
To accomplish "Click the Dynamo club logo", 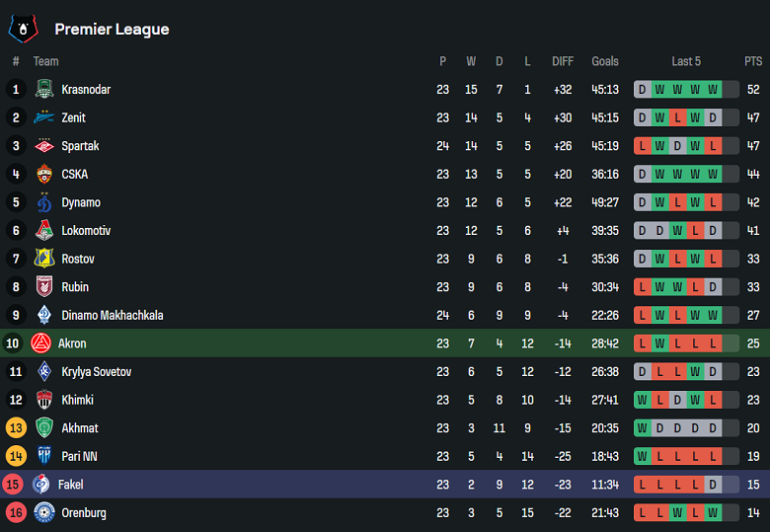I will click(43, 202).
